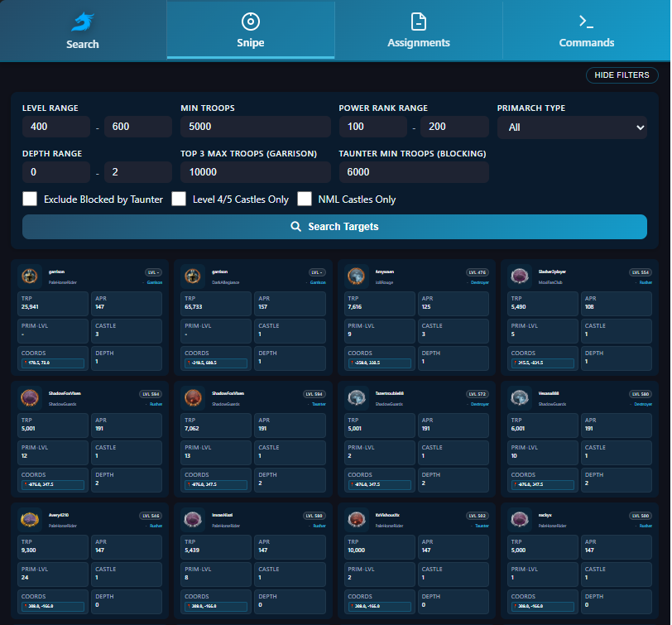
Task: Click the target icon above Snipe
Action: 251,22
